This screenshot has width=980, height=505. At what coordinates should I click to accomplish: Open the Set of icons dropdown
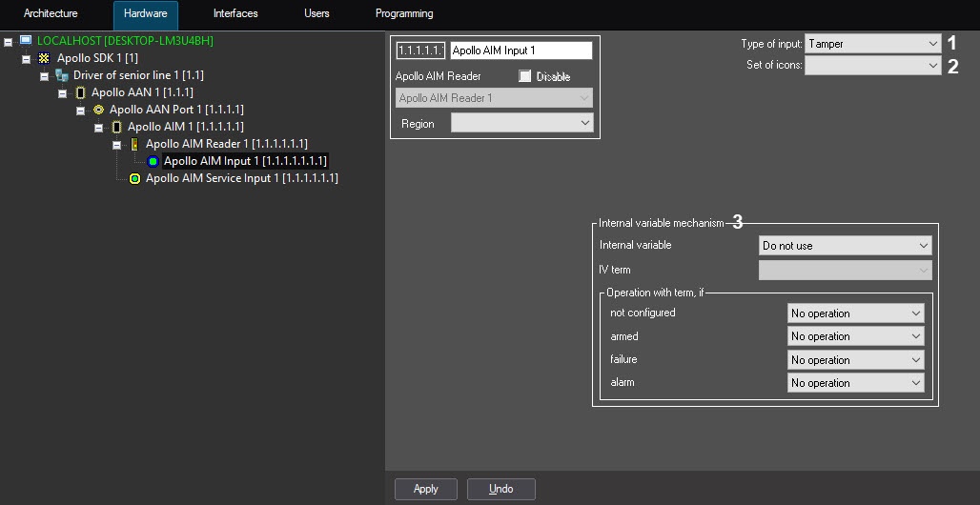click(x=873, y=66)
